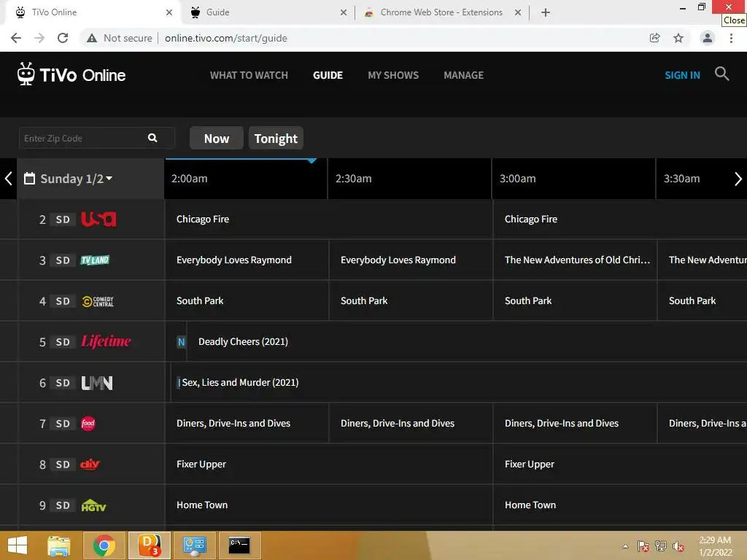Select the DIY channel logo
The image size is (747, 560).
point(90,464)
